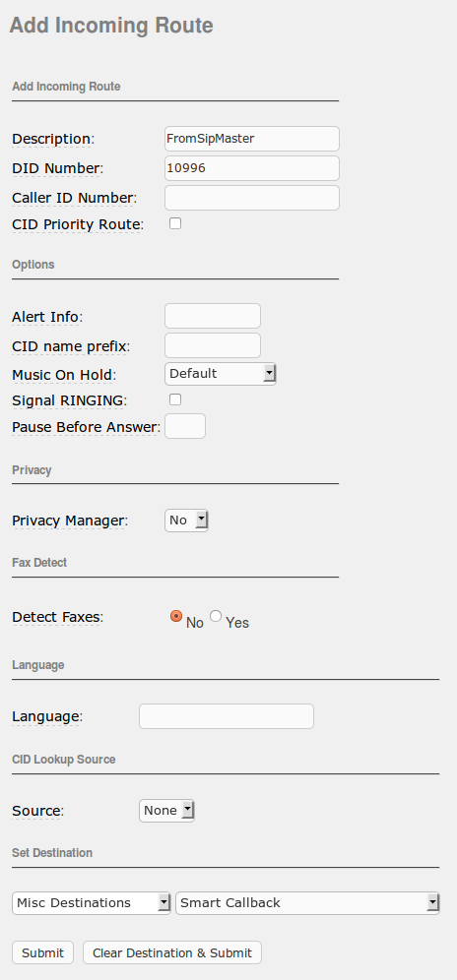457x980 pixels.
Task: Check the CID Priority Route checkbox
Action: (x=175, y=223)
